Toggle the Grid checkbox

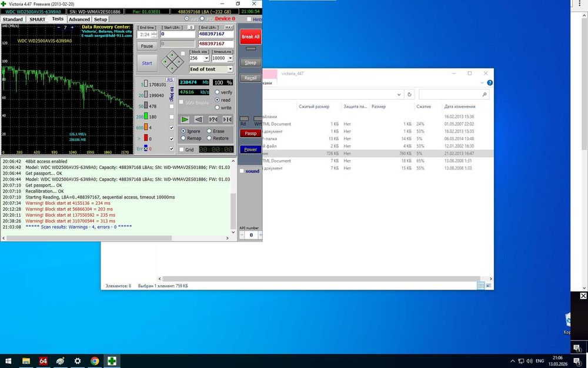click(x=182, y=150)
